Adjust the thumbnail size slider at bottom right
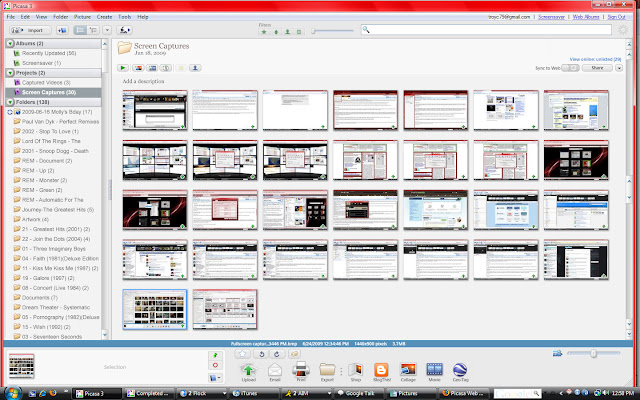Viewport: 640px width, 400px height. pyautogui.click(x=594, y=353)
